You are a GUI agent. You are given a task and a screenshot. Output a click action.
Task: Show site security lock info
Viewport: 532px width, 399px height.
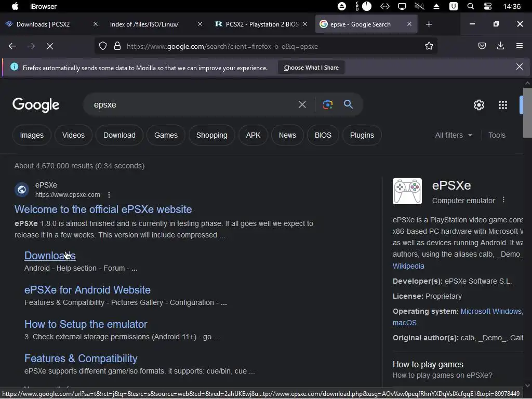(117, 46)
